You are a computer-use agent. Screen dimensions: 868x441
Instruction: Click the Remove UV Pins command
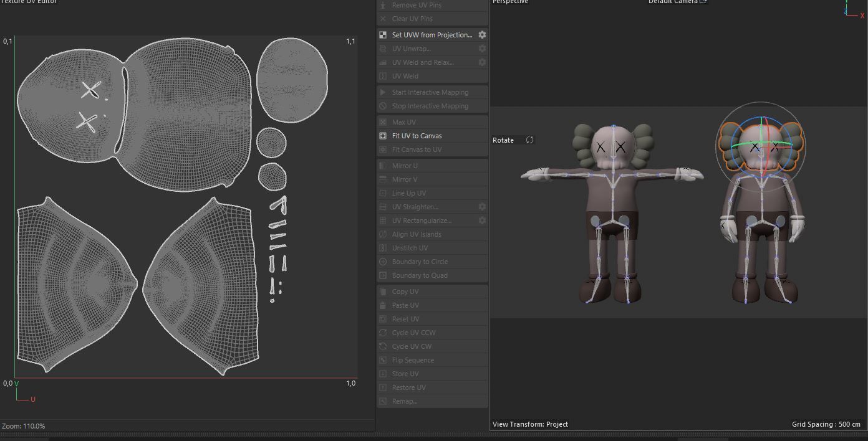click(x=432, y=5)
